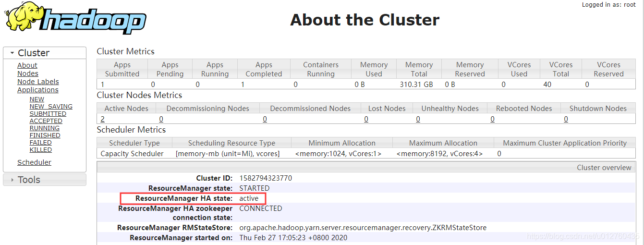Open the Applications link

[38, 90]
